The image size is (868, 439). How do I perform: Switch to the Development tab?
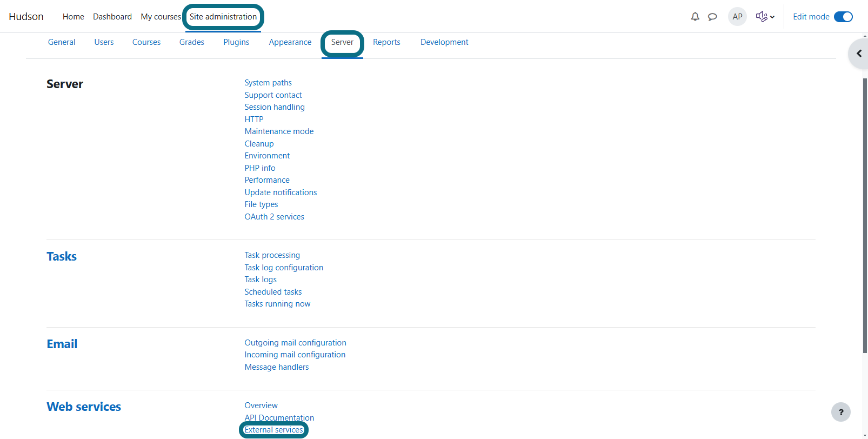tap(444, 42)
